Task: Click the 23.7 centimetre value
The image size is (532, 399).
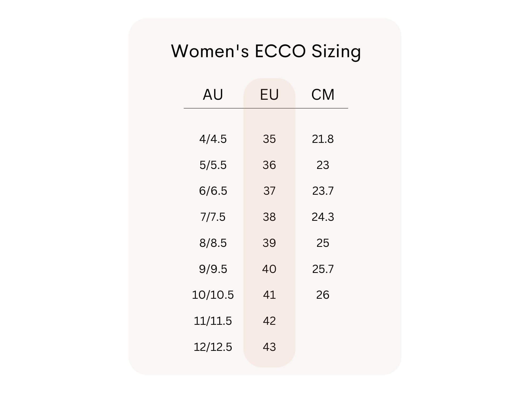Action: coord(323,191)
